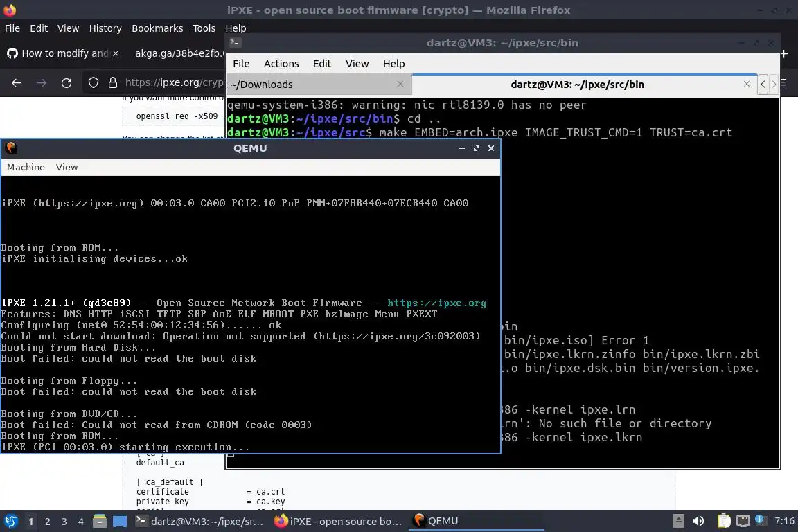Screen dimensions: 798x532
Task: Open QEMU Machine menu
Action: [x=26, y=167]
